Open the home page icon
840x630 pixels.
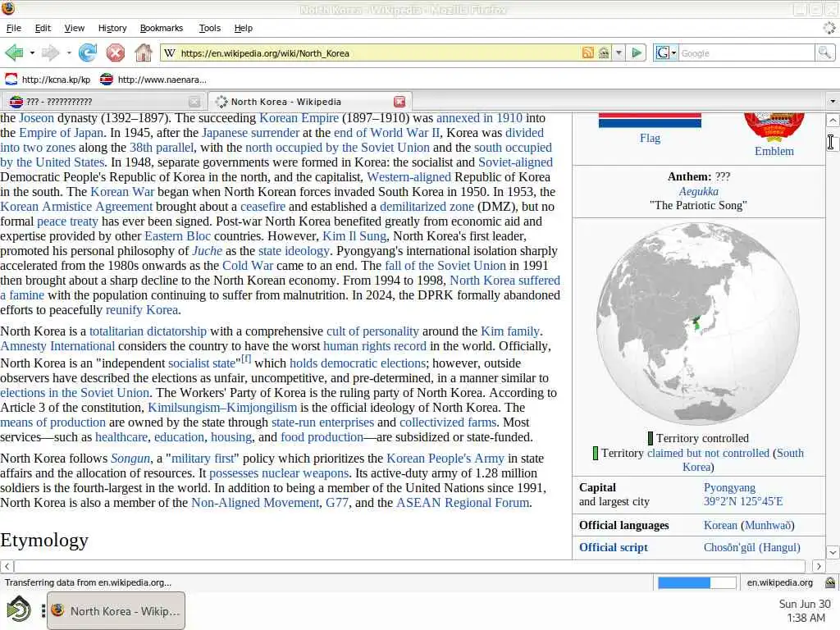(x=143, y=52)
